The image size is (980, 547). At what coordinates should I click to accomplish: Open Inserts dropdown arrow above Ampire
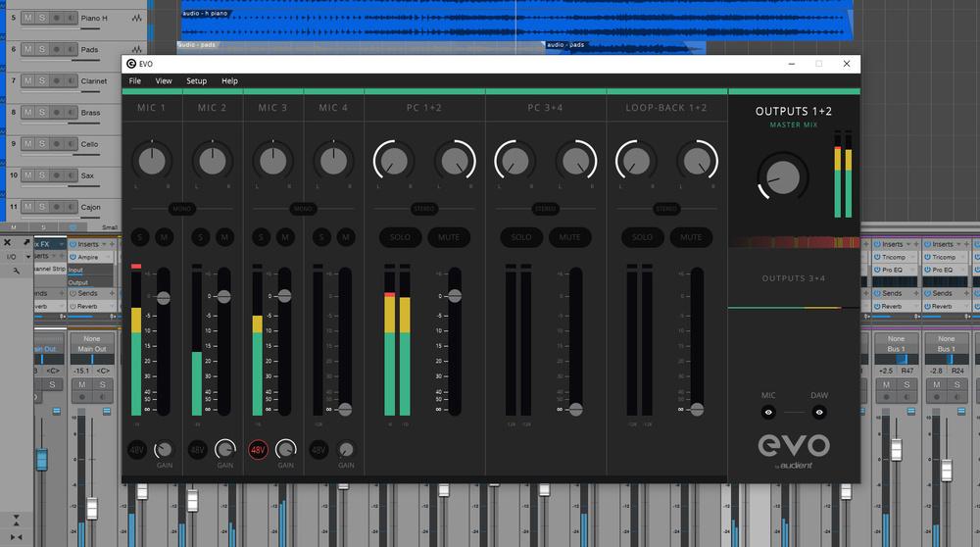click(x=105, y=244)
